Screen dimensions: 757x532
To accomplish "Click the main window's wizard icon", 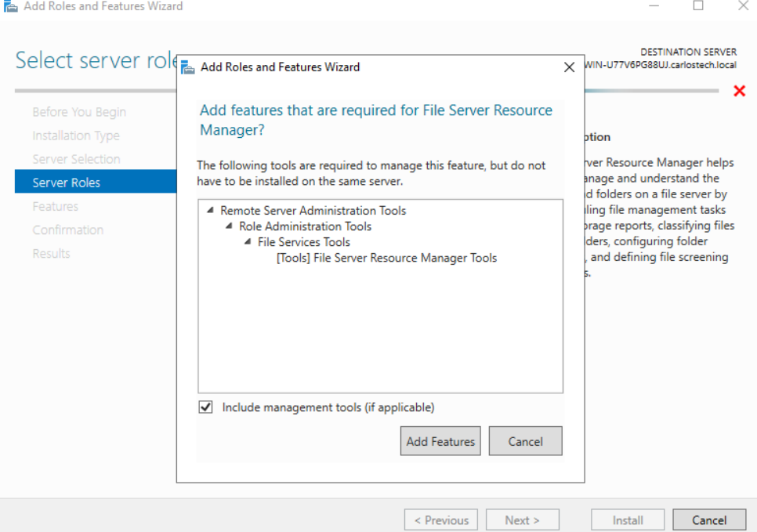I will (x=11, y=6).
